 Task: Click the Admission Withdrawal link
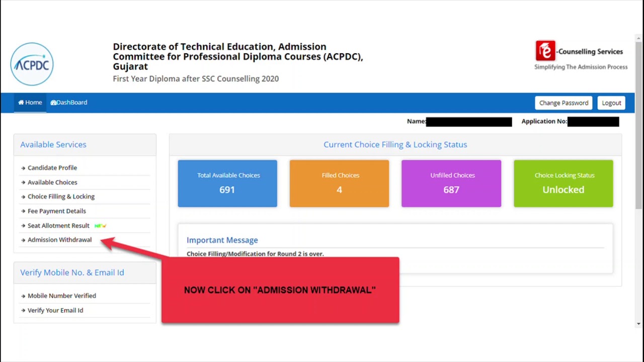[x=59, y=240]
